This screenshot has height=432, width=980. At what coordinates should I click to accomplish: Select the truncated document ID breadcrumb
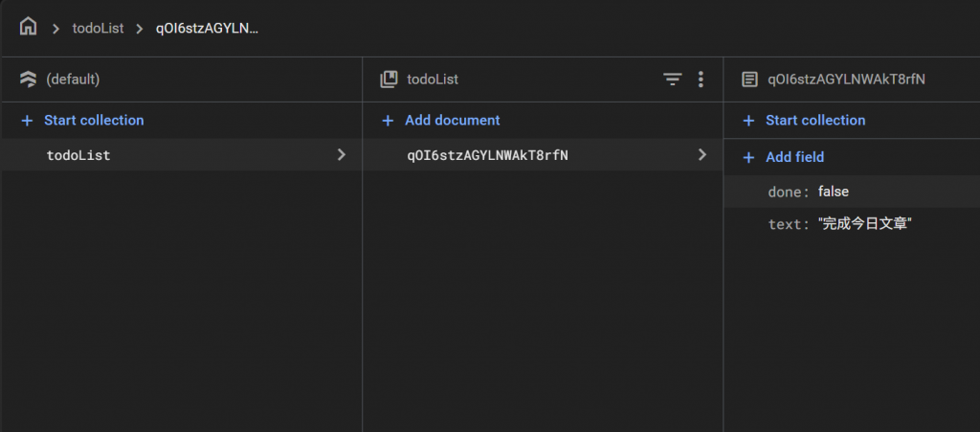pos(208,28)
